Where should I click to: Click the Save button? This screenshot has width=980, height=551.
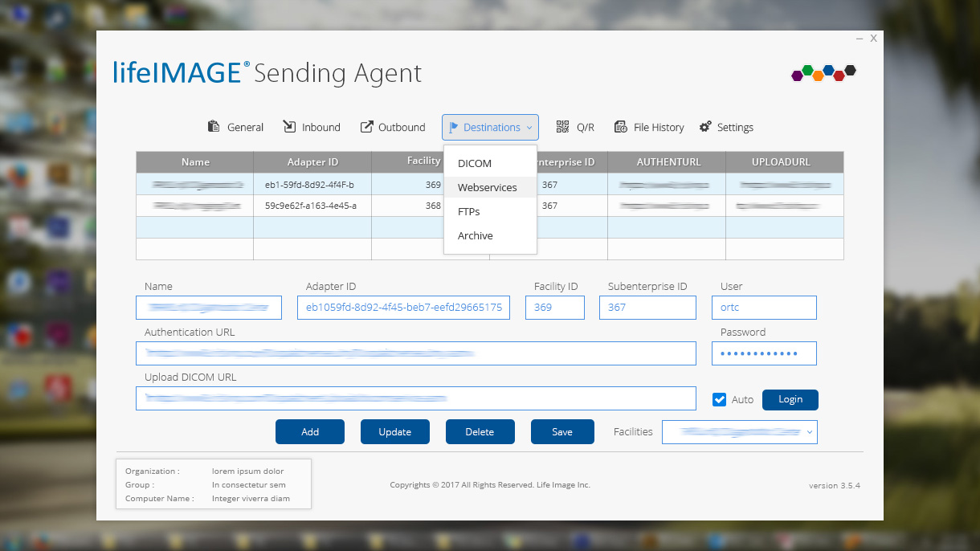(562, 431)
